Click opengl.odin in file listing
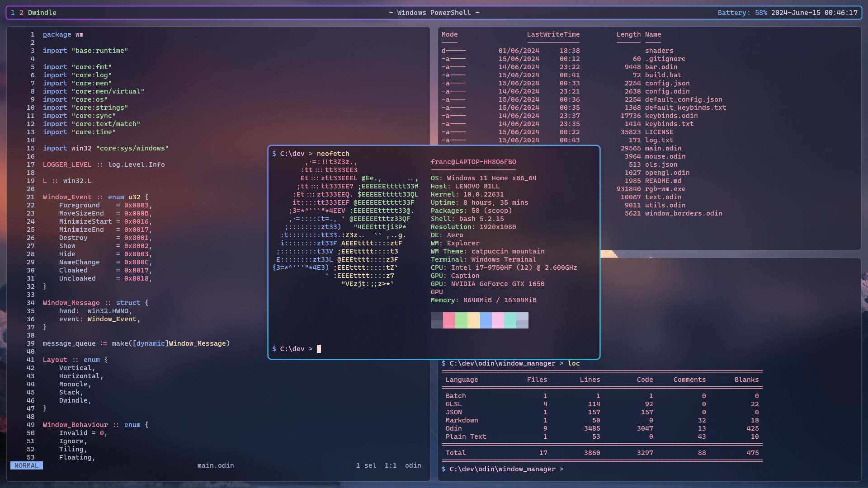 (667, 173)
